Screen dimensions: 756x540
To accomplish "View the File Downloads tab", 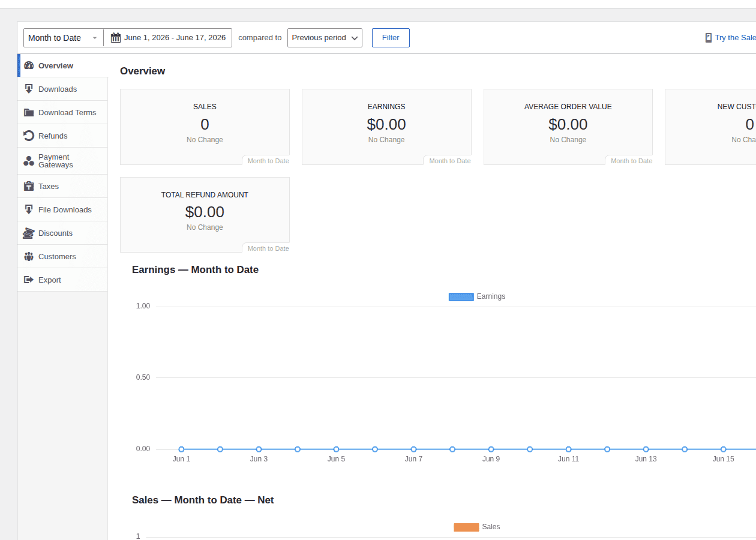I will (63, 209).
